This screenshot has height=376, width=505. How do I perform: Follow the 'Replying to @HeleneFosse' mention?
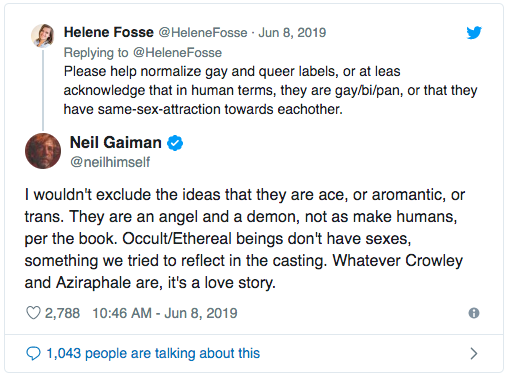177,53
